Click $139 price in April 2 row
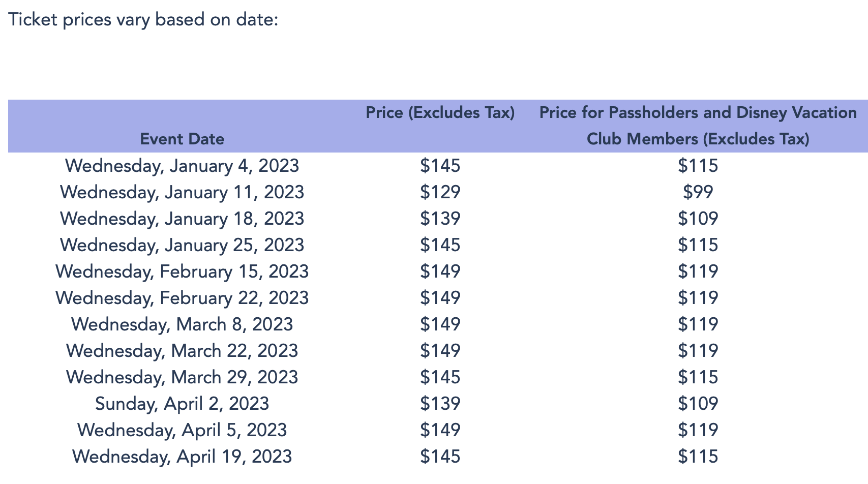Screen dimensions: 868x484 tap(440, 404)
